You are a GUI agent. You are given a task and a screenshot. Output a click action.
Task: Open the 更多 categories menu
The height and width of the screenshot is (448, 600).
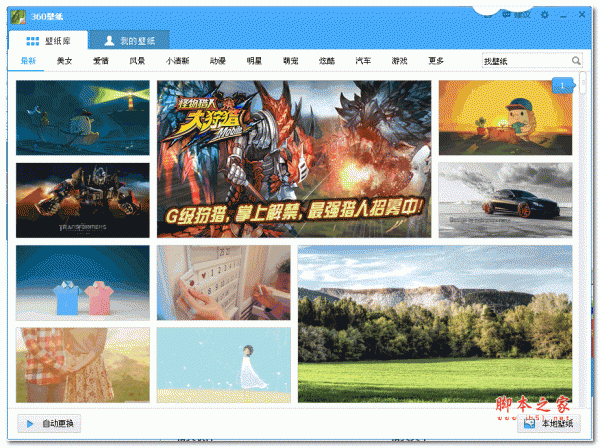pos(436,60)
